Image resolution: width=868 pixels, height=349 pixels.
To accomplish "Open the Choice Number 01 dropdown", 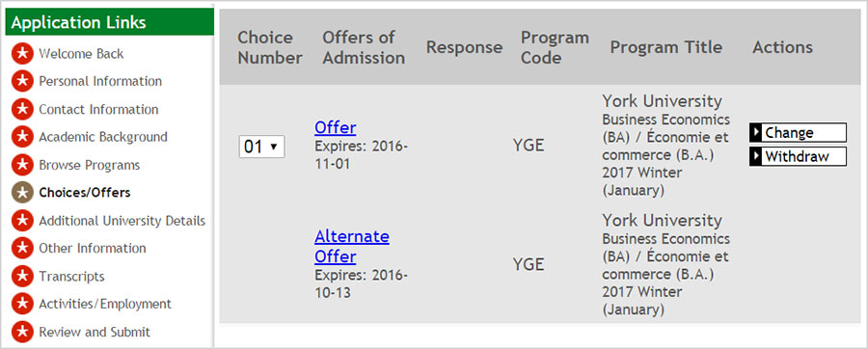I will coord(261,147).
